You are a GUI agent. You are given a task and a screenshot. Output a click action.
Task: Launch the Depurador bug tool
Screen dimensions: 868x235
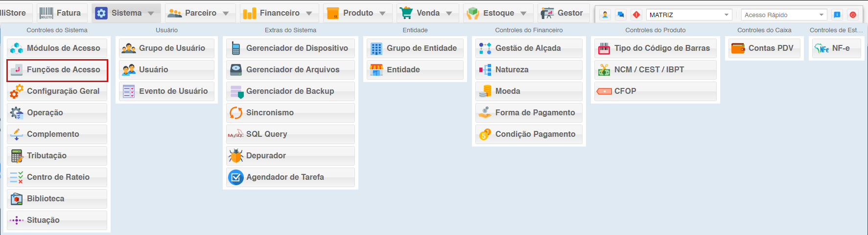click(290, 156)
